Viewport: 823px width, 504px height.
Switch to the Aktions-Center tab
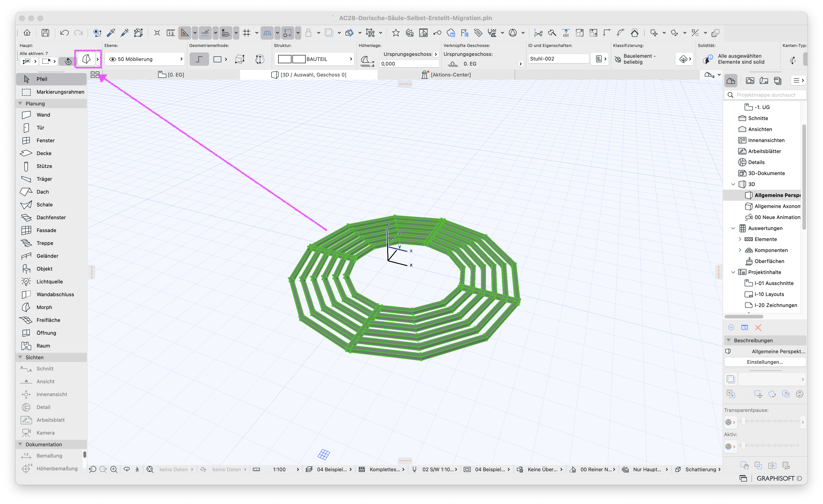click(x=447, y=75)
